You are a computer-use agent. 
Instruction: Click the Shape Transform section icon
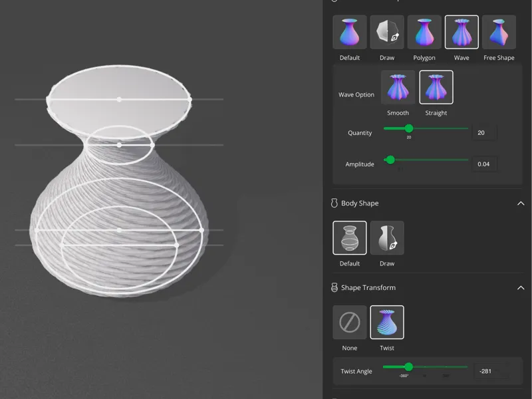(x=334, y=287)
